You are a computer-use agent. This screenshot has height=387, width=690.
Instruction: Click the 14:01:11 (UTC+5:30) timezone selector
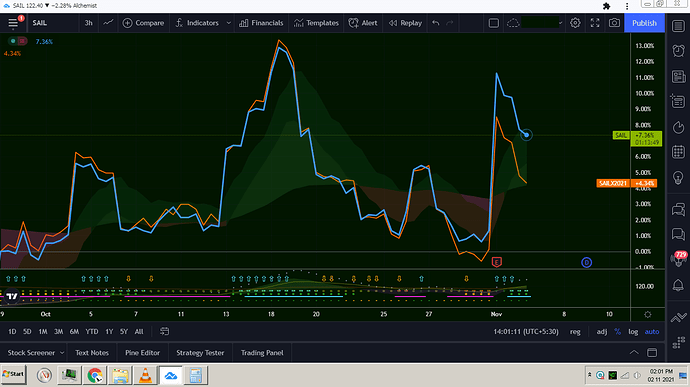[x=526, y=332]
